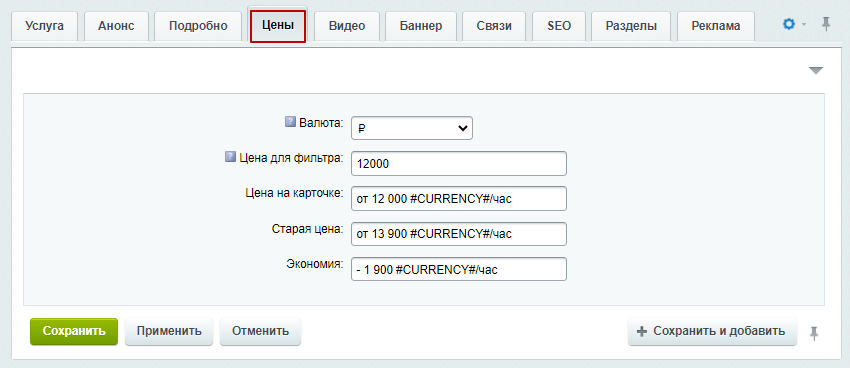Viewport: 850px width, 368px height.
Task: Click the Применить button
Action: (169, 331)
